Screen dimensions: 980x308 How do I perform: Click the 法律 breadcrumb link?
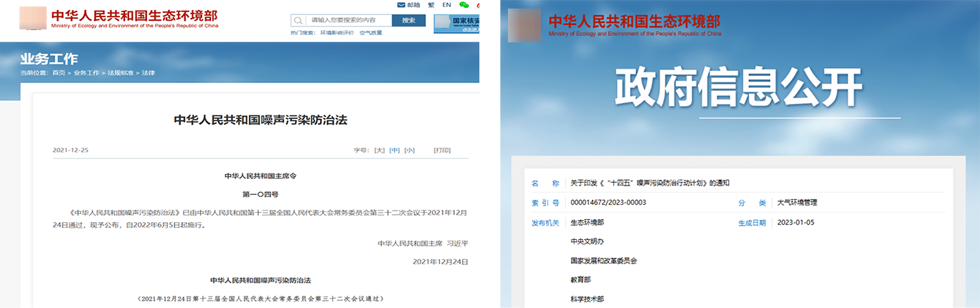point(149,73)
